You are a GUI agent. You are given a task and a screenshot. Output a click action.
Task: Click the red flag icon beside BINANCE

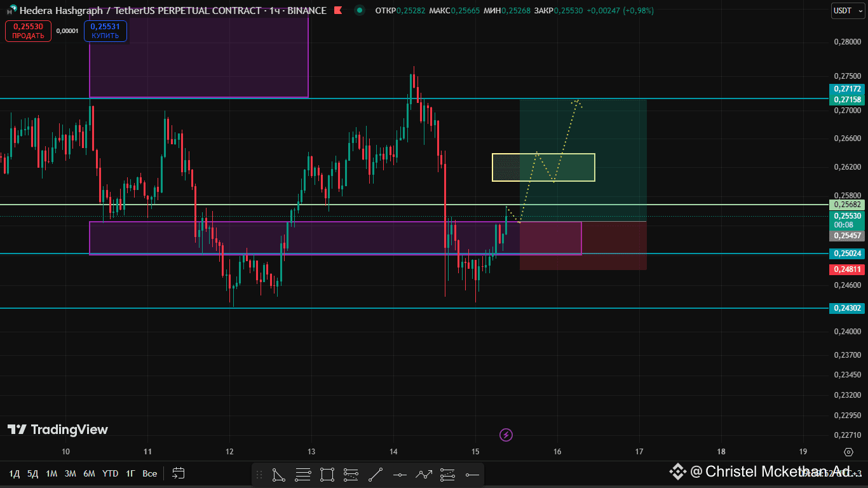(338, 10)
